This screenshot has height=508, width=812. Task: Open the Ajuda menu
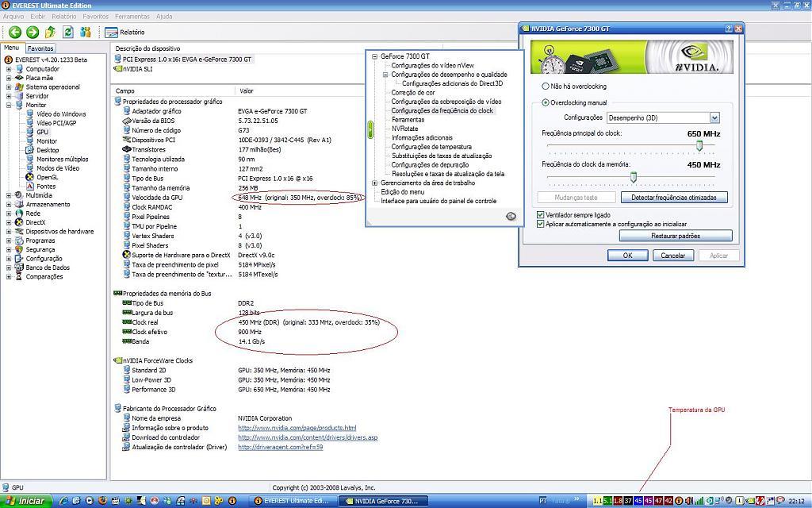164,17
